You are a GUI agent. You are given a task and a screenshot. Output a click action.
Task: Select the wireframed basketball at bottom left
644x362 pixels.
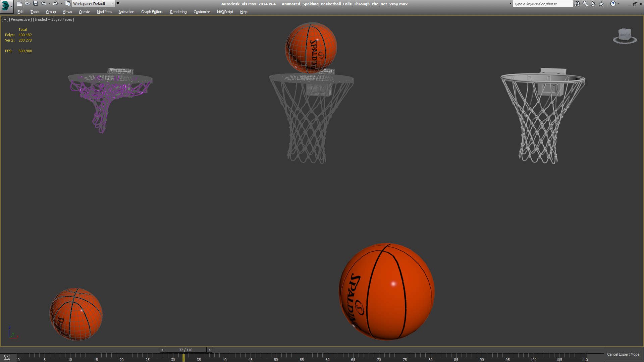76,314
